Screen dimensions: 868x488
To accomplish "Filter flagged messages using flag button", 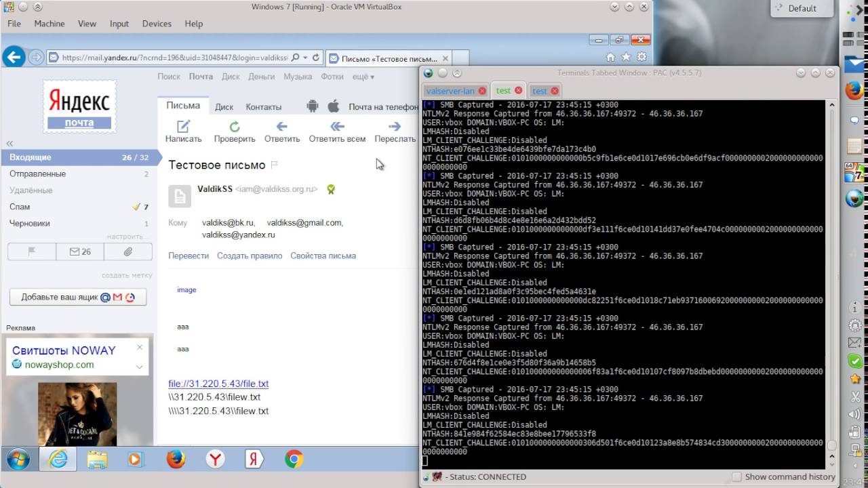I will coord(31,251).
